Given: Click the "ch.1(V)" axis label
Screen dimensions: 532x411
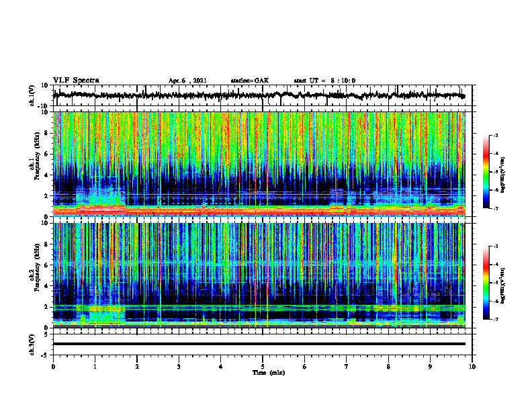Looking at the screenshot, I should click(32, 95).
